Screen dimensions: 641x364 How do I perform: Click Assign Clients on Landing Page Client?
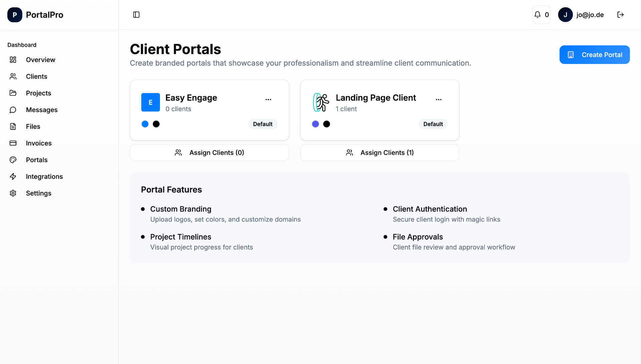pos(380,152)
